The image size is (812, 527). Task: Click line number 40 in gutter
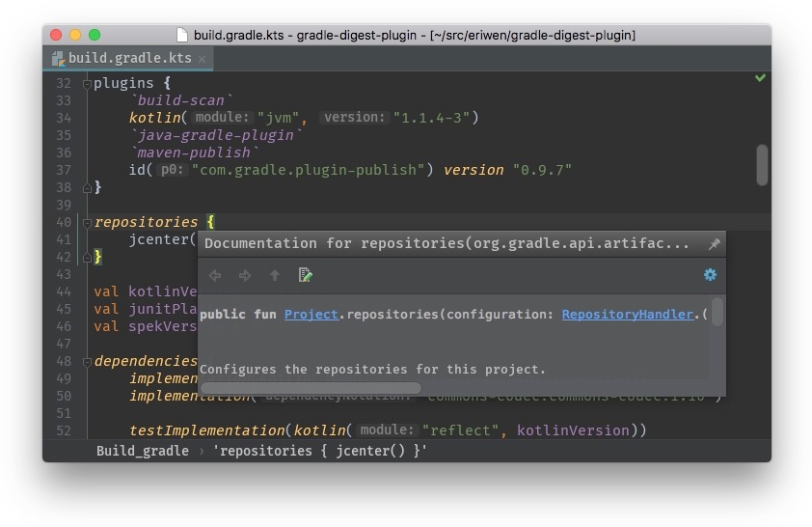tap(64, 222)
